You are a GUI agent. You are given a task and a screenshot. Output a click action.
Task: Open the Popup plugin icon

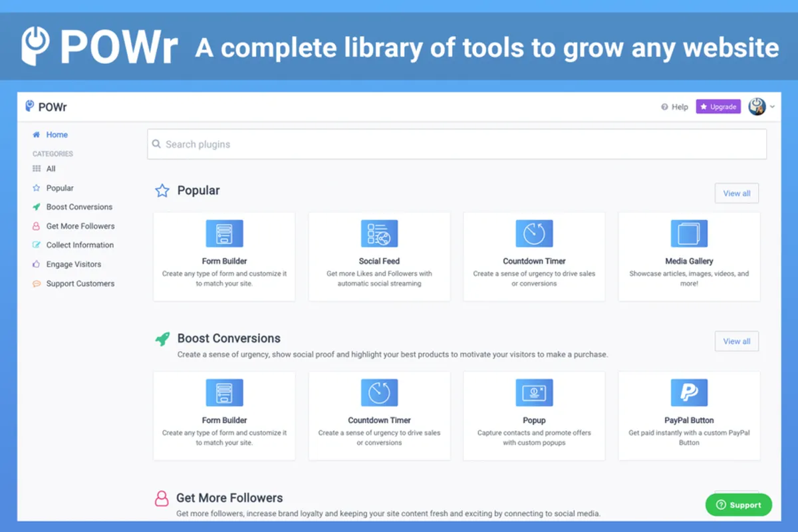(x=535, y=393)
